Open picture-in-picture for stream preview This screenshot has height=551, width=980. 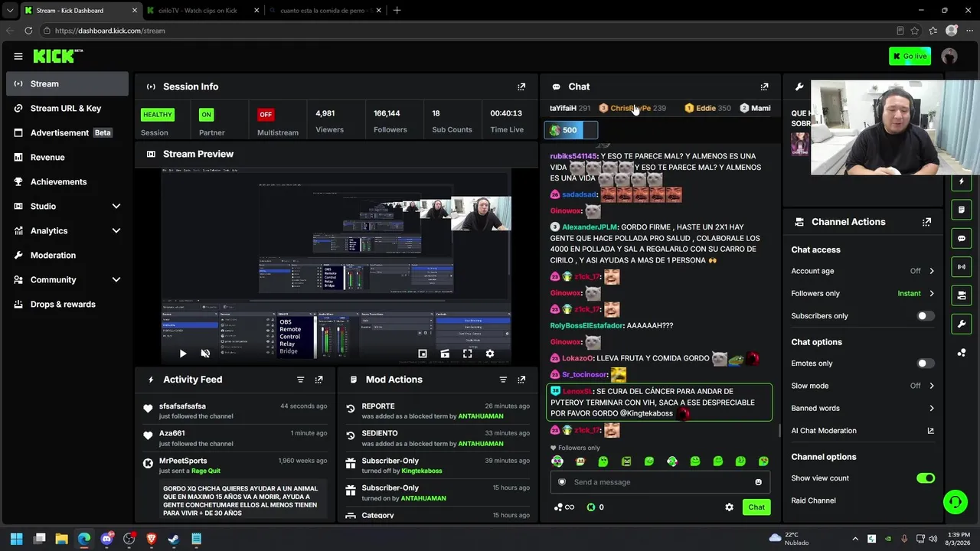pyautogui.click(x=422, y=354)
